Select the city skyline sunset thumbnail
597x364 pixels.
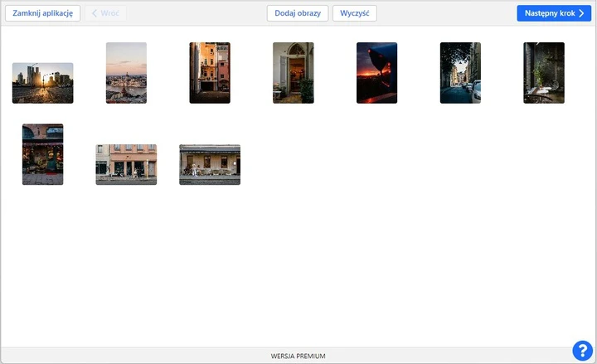coord(42,83)
